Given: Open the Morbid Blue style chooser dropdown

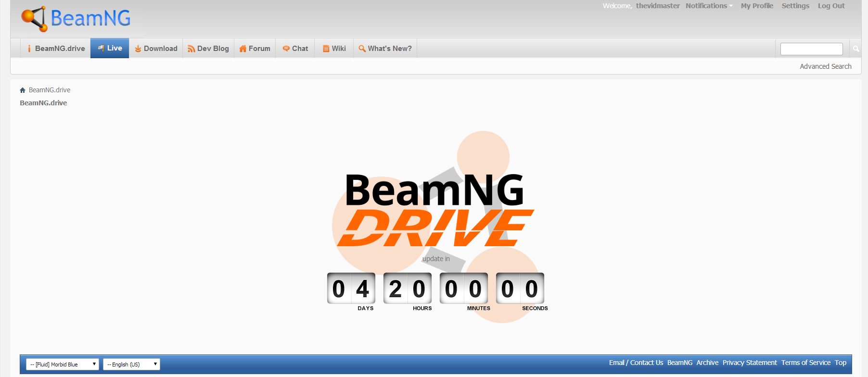Looking at the screenshot, I should 63,364.
